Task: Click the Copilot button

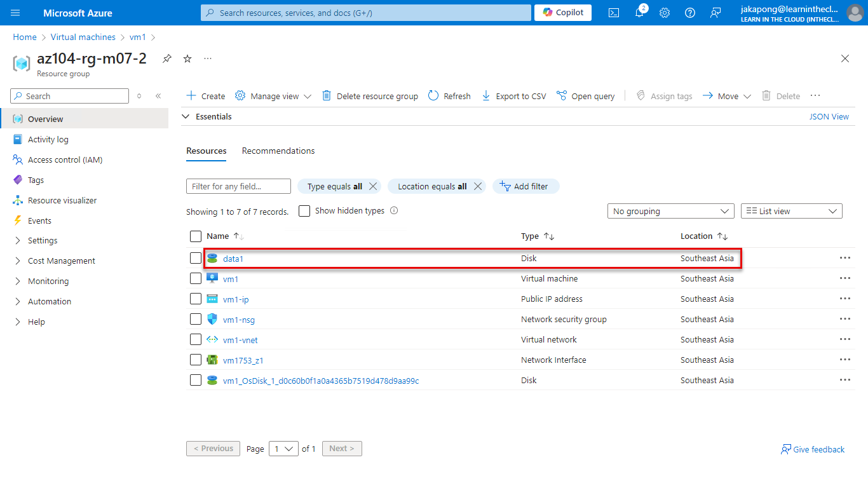Action: 563,13
